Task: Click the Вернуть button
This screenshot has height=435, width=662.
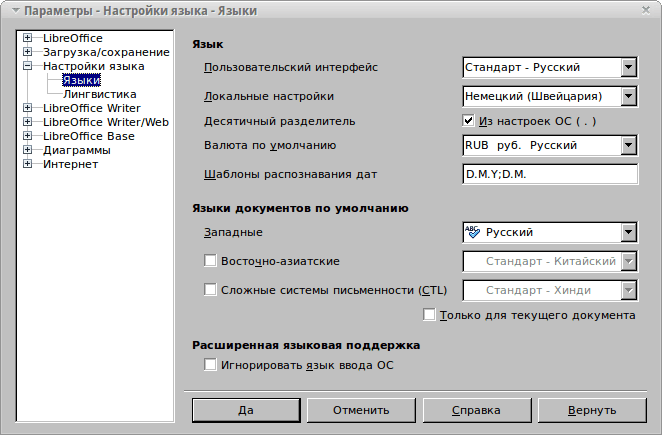Action: [x=592, y=410]
